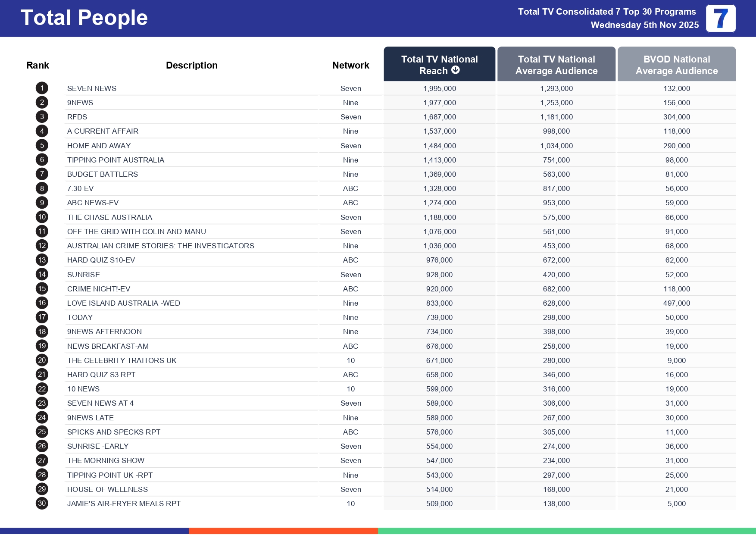The width and height of the screenshot is (756, 535).
Task: Click the Description column header
Action: click(x=191, y=66)
